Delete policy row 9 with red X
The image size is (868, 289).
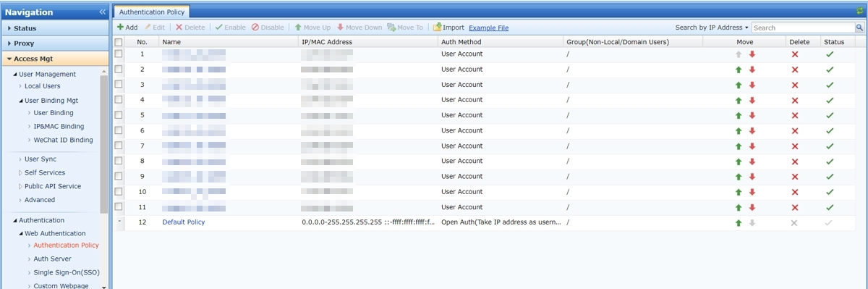(x=795, y=177)
